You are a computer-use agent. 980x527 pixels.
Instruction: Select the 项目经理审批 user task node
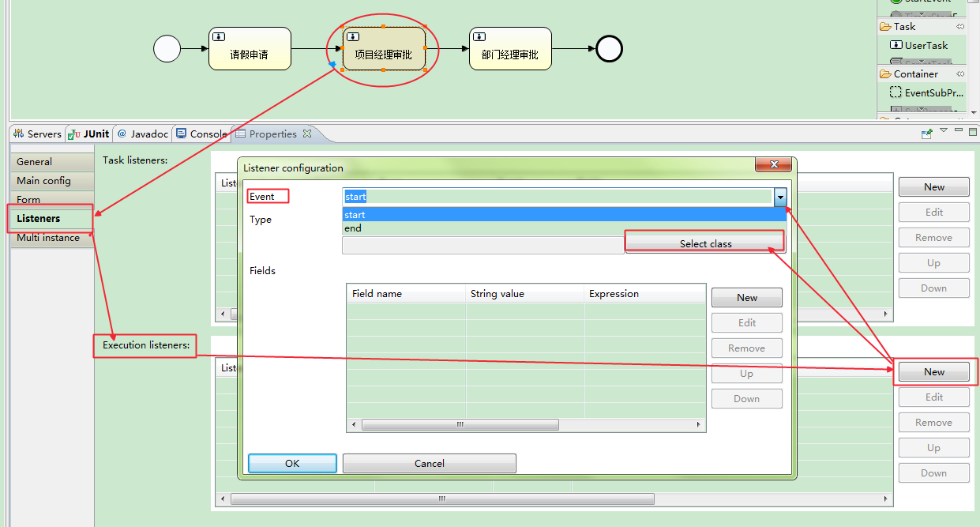point(384,49)
